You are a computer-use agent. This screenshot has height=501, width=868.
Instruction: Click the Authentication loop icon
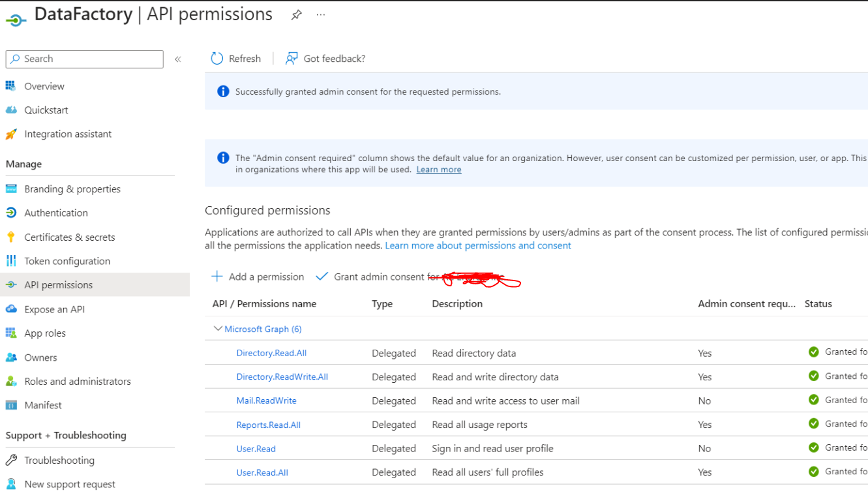[x=11, y=213]
